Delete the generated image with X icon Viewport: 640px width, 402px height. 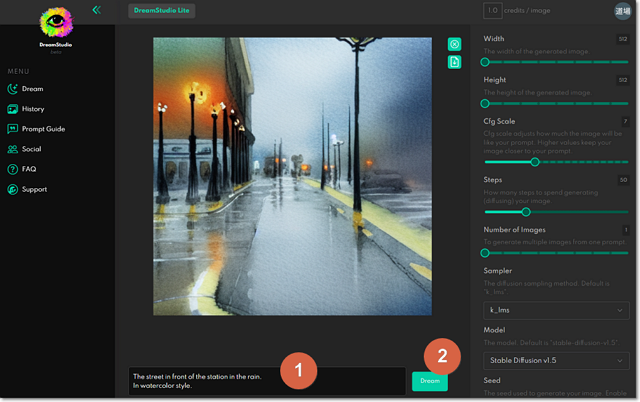[454, 44]
